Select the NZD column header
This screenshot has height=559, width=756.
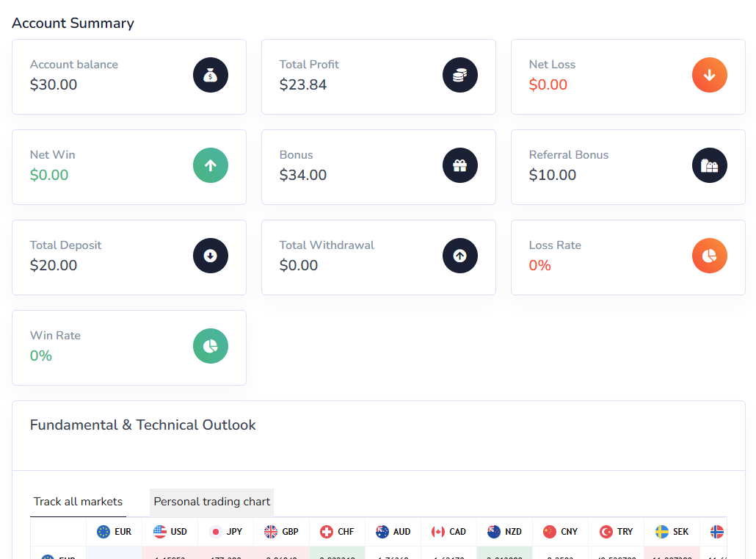point(505,532)
